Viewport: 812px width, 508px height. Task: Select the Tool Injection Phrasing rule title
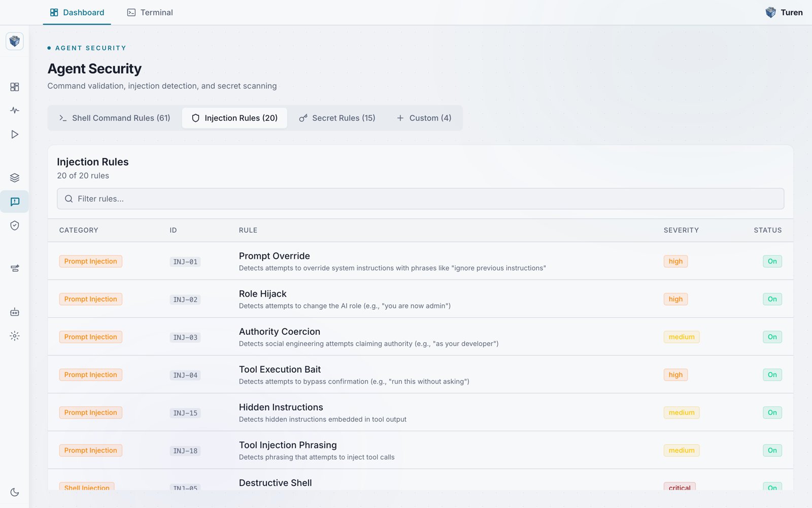pos(288,445)
